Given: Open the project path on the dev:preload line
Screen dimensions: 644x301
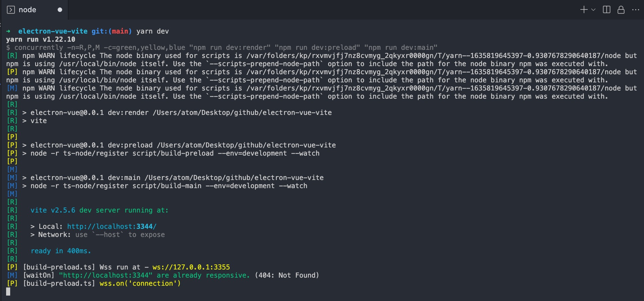Looking at the screenshot, I should [x=246, y=145].
